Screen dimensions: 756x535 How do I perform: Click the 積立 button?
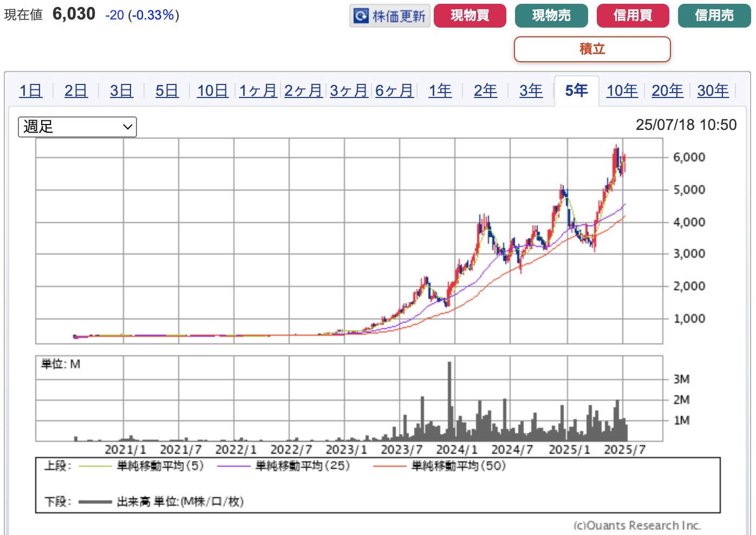(x=592, y=49)
